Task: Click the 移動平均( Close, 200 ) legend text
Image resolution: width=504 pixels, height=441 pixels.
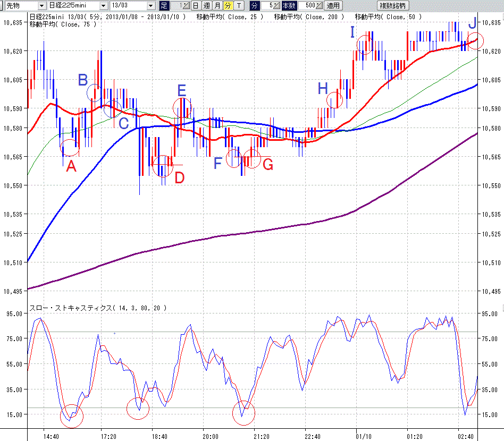Action: (309, 16)
